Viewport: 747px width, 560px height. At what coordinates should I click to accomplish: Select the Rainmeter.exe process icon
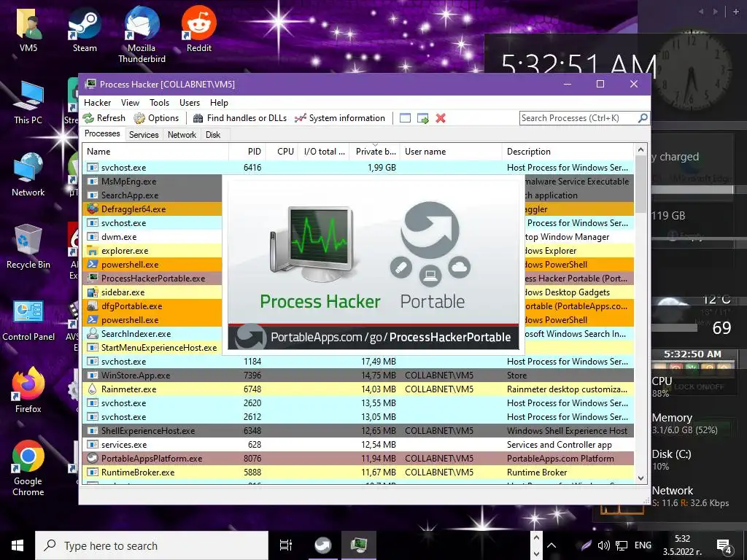(x=93, y=389)
